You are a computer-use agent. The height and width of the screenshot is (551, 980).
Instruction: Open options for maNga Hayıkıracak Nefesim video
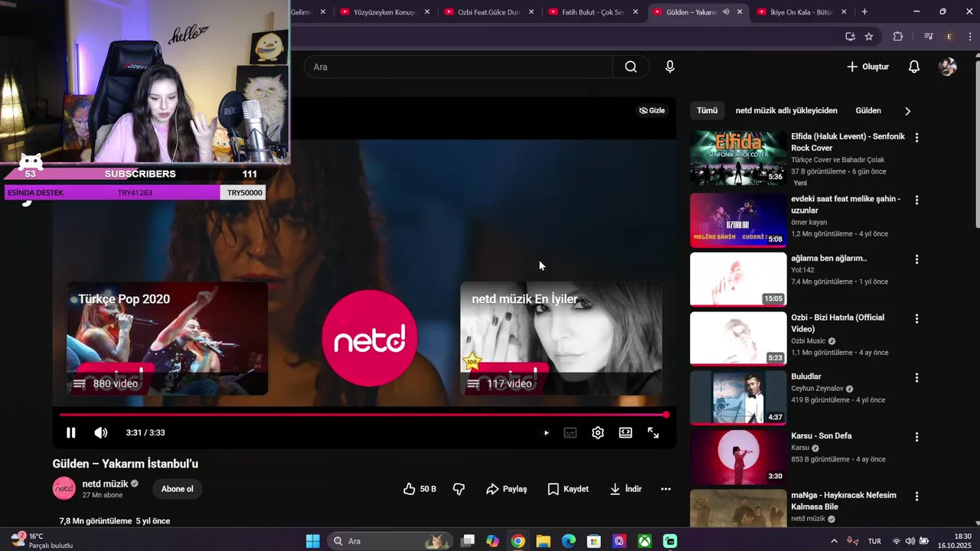[916, 496]
